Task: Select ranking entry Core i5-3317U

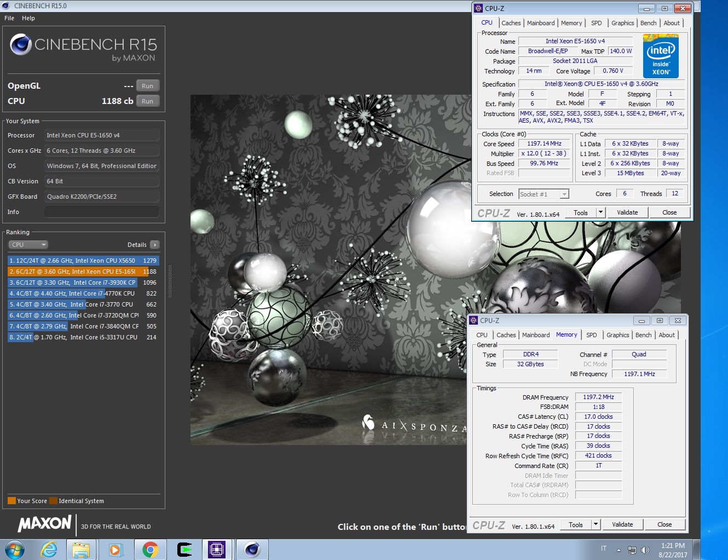Action: (x=83, y=337)
